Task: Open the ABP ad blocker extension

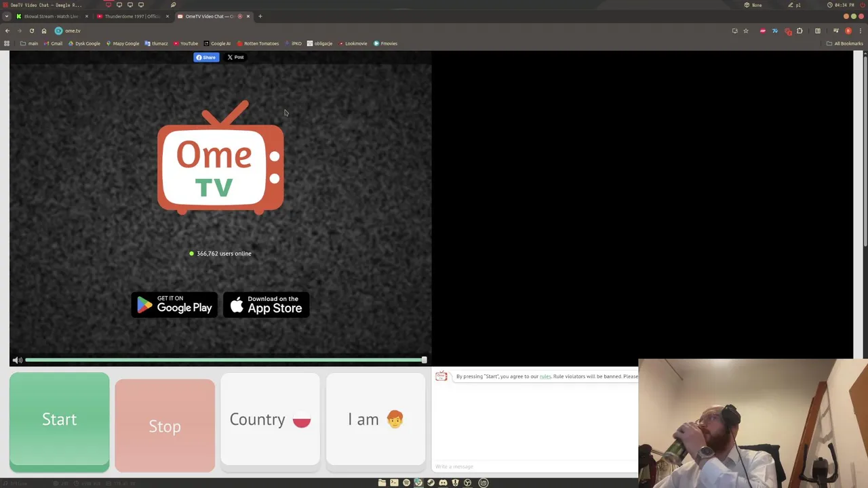Action: pos(763,30)
